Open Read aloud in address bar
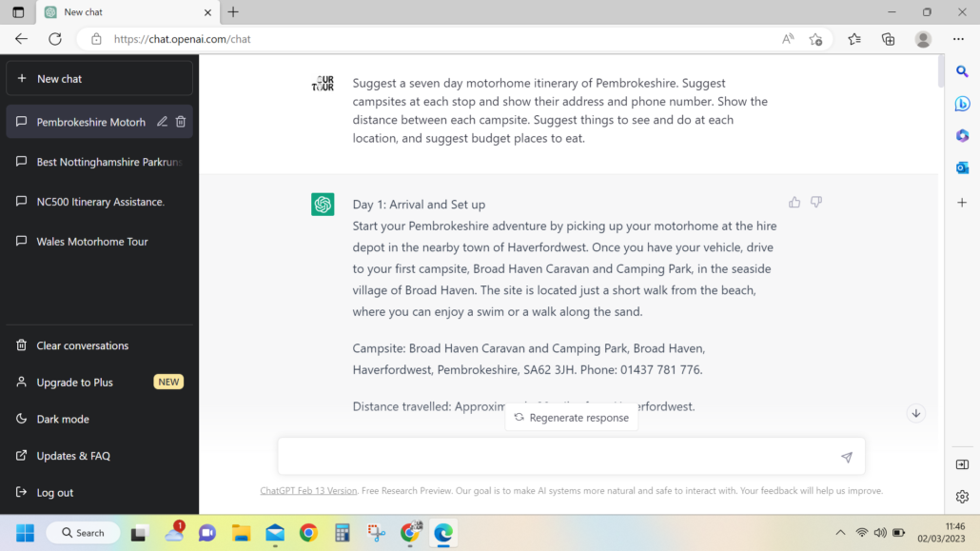This screenshot has height=551, width=980. [x=788, y=39]
